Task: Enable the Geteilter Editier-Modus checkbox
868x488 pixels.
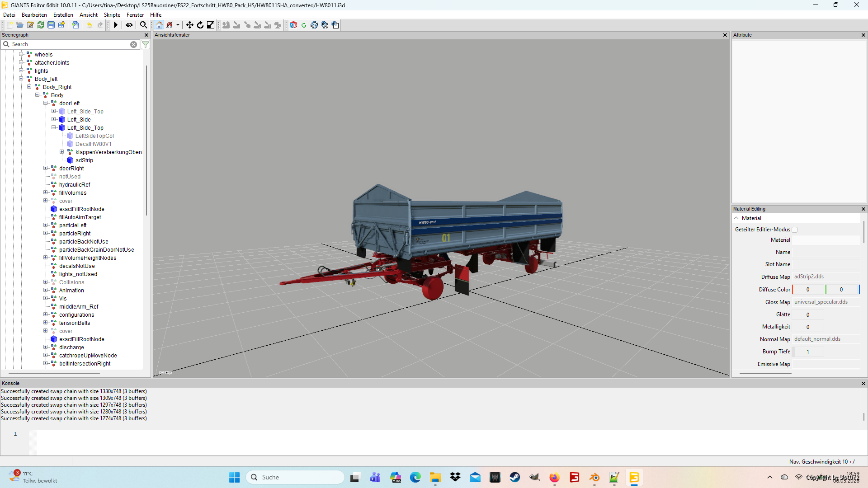Action: 794,230
